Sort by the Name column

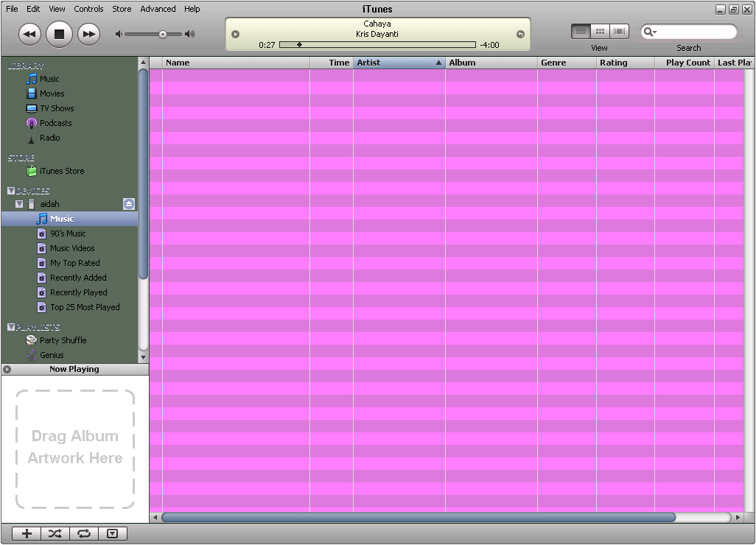coord(236,63)
